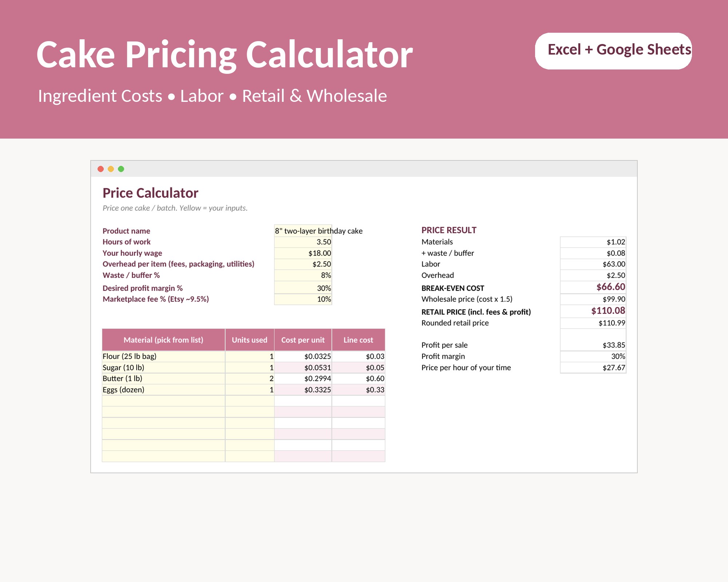Select Butter line cost $0.60
728x582 pixels.
click(x=359, y=379)
